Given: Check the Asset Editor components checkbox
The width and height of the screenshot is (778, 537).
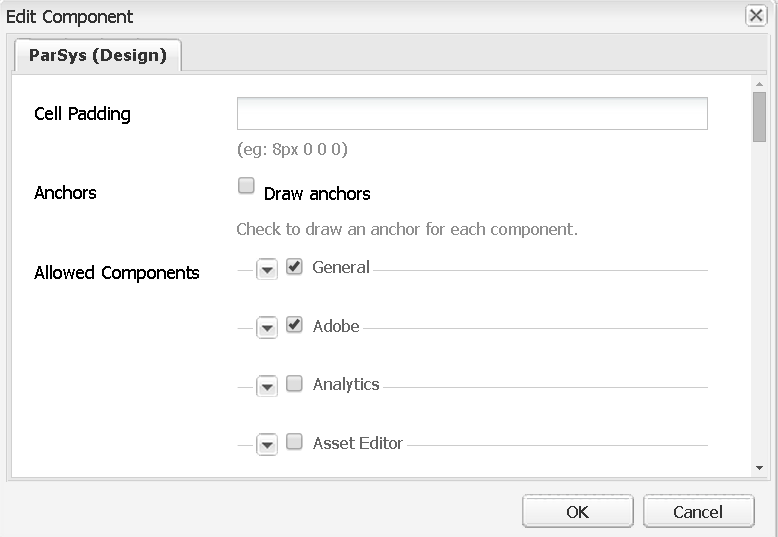Looking at the screenshot, I should 294,442.
